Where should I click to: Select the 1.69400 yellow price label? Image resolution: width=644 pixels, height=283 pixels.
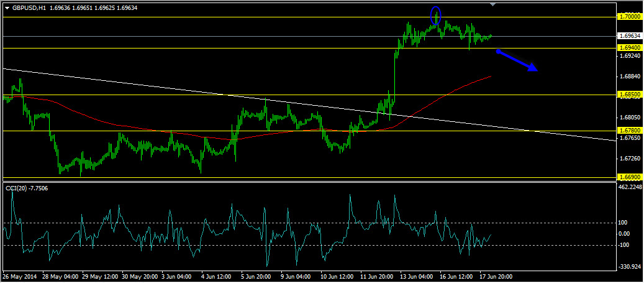point(629,48)
